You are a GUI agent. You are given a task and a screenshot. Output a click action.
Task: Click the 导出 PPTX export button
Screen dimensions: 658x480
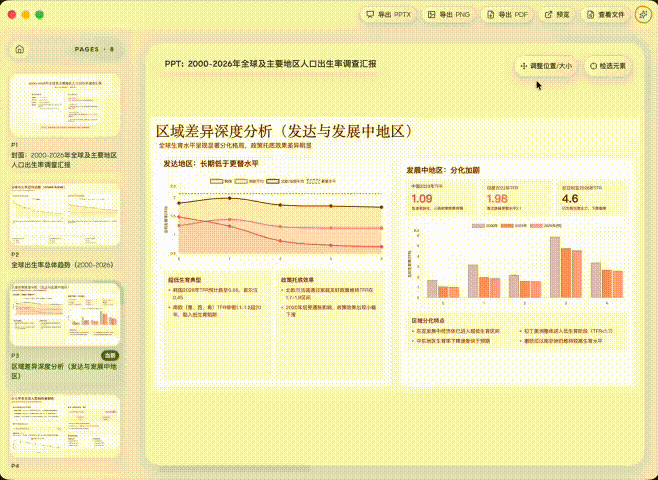tap(388, 15)
